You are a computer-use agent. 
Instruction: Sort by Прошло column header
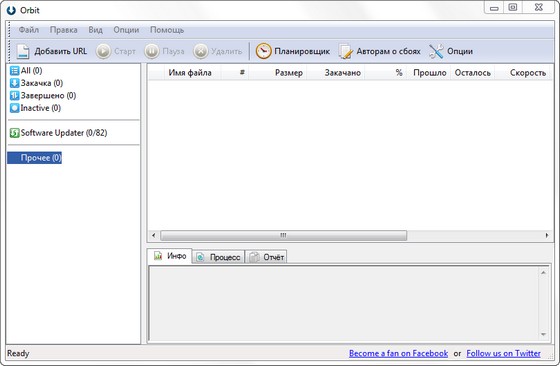430,73
